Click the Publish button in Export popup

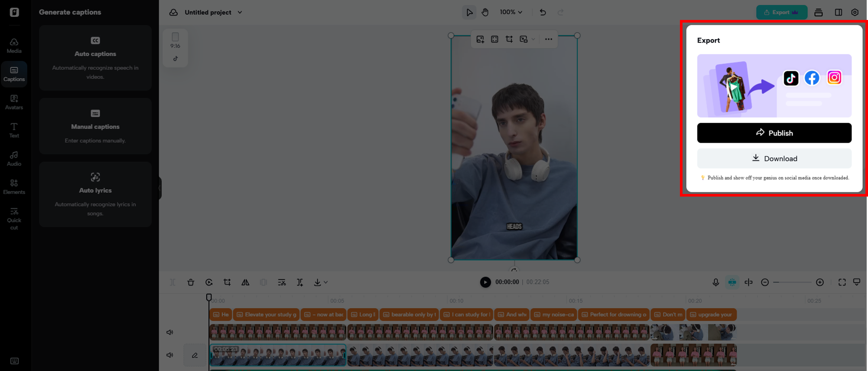click(x=774, y=133)
